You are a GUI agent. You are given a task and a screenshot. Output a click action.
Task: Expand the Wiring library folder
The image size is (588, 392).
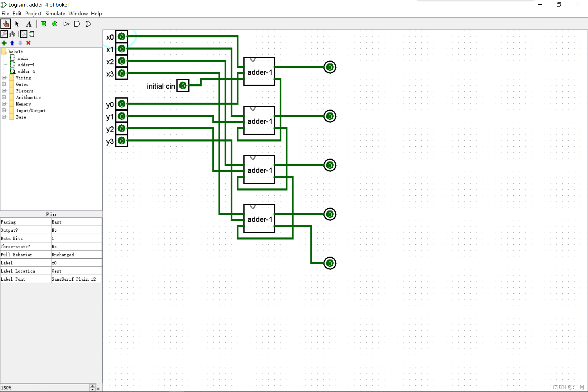(4, 78)
